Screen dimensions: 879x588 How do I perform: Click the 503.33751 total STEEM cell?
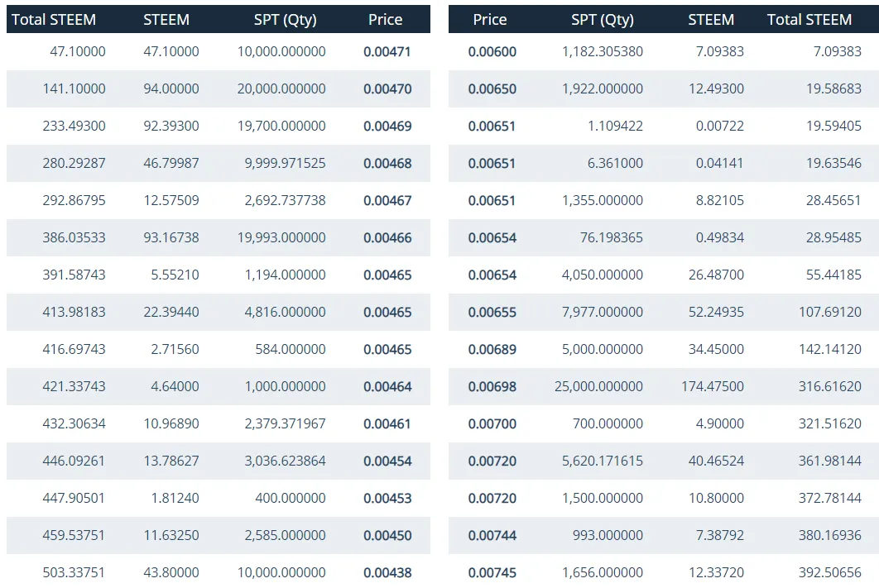tap(74, 572)
